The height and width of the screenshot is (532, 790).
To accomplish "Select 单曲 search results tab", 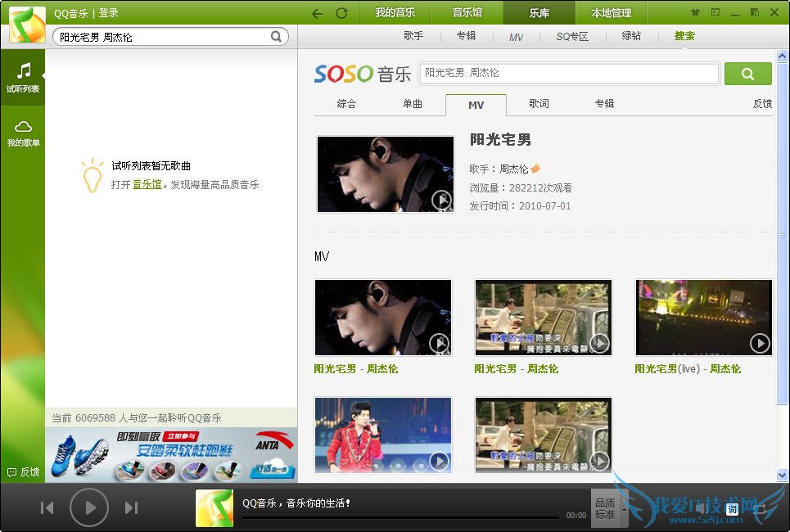I will coord(413,104).
